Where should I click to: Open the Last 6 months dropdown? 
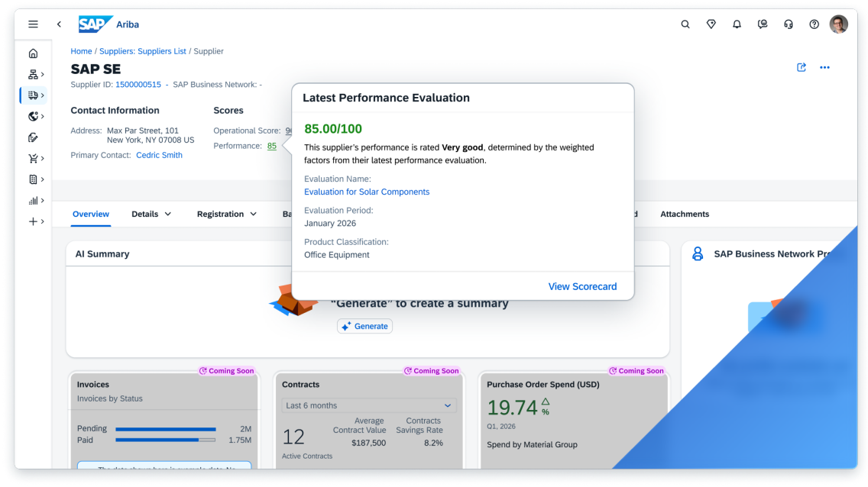click(x=369, y=406)
